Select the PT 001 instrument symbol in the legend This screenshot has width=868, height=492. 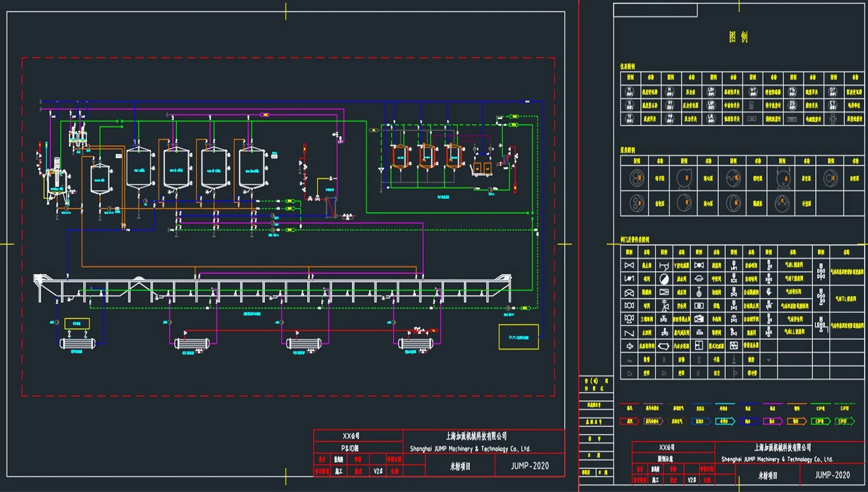point(670,105)
